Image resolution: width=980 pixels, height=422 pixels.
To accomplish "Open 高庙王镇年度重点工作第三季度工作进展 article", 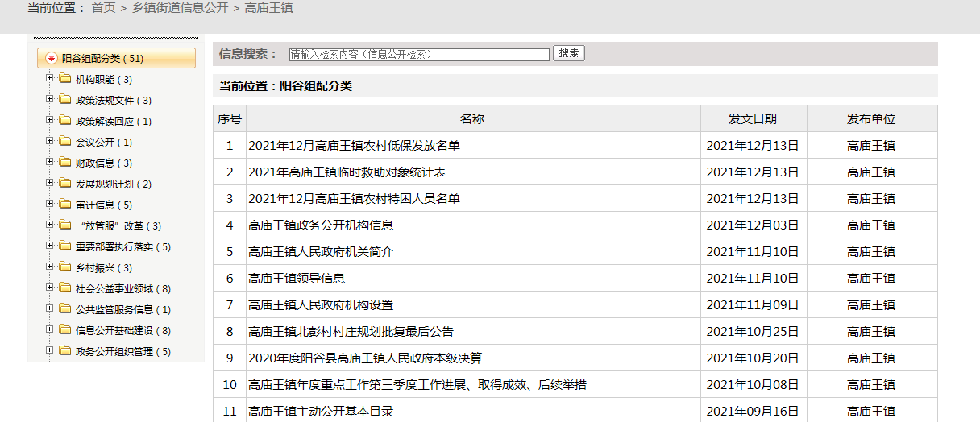I will (x=417, y=385).
